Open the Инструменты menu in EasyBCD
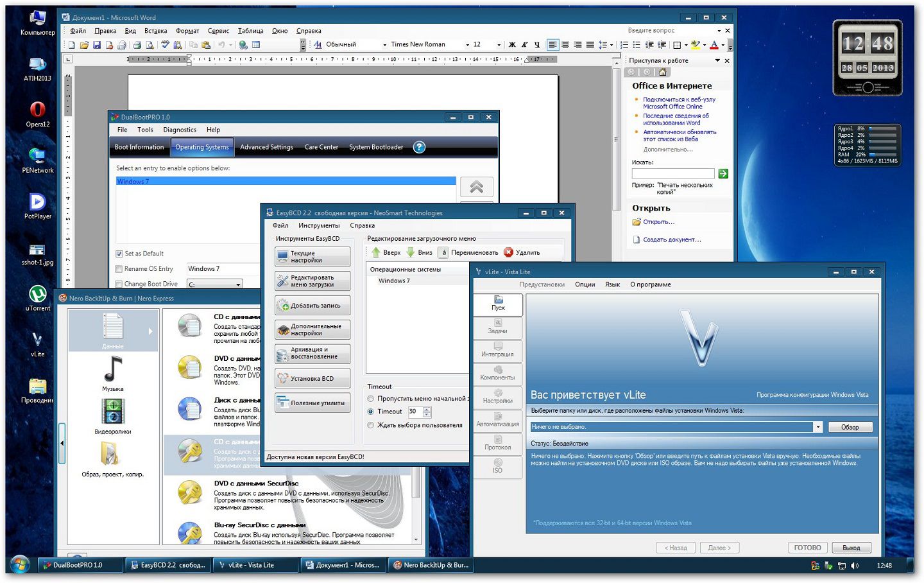Screen dimensions: 924x583 (319, 225)
